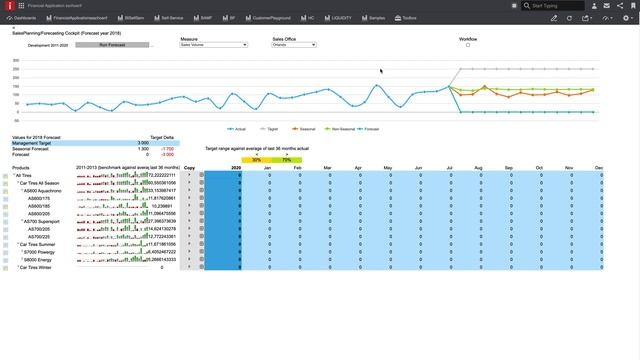Click the copy arrow for AS600/175
640x360 pixels.
tap(189, 198)
